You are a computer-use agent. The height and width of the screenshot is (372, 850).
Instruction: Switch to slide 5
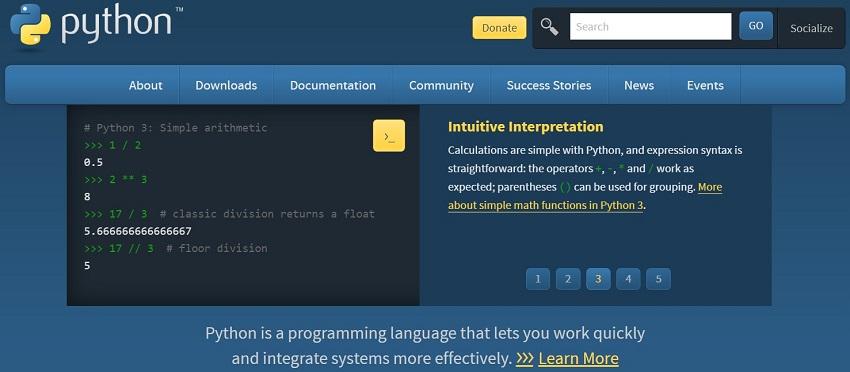[x=659, y=279]
